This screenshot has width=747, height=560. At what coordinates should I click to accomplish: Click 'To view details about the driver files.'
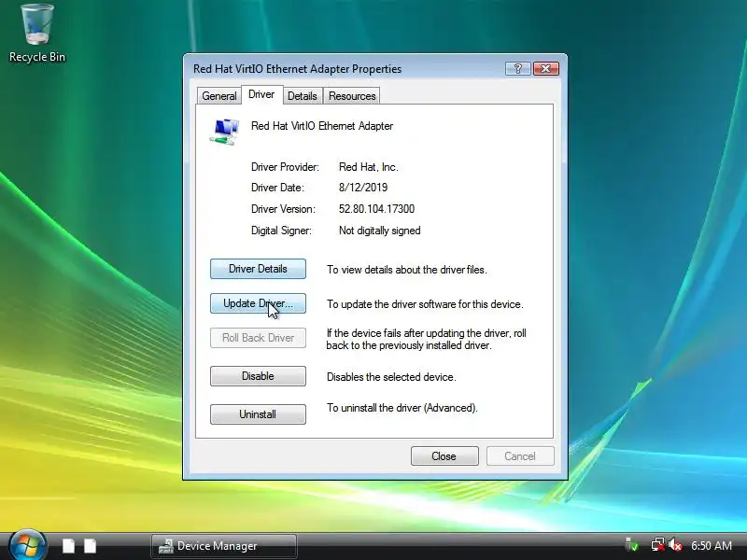coord(407,270)
